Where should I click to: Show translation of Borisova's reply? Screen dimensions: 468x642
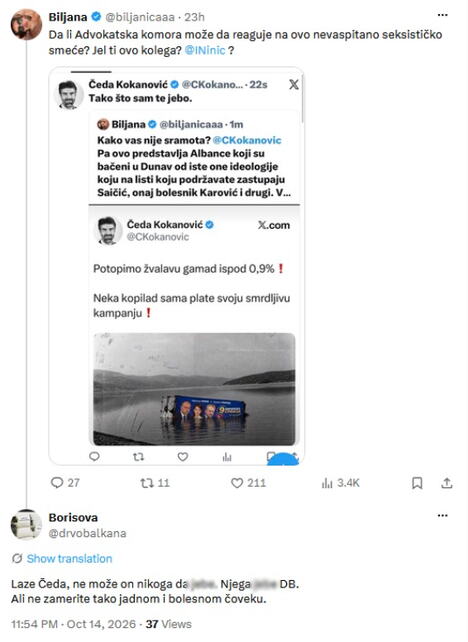69,558
